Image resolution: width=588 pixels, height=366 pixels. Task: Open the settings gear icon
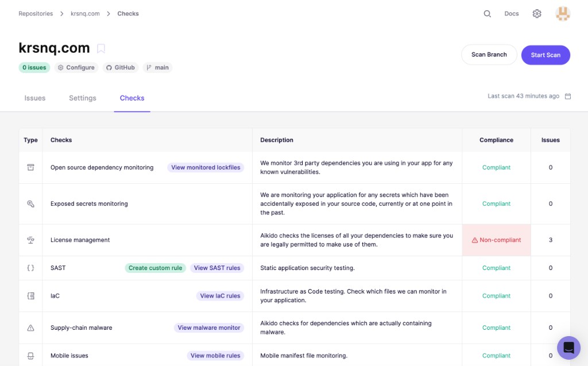pyautogui.click(x=537, y=14)
